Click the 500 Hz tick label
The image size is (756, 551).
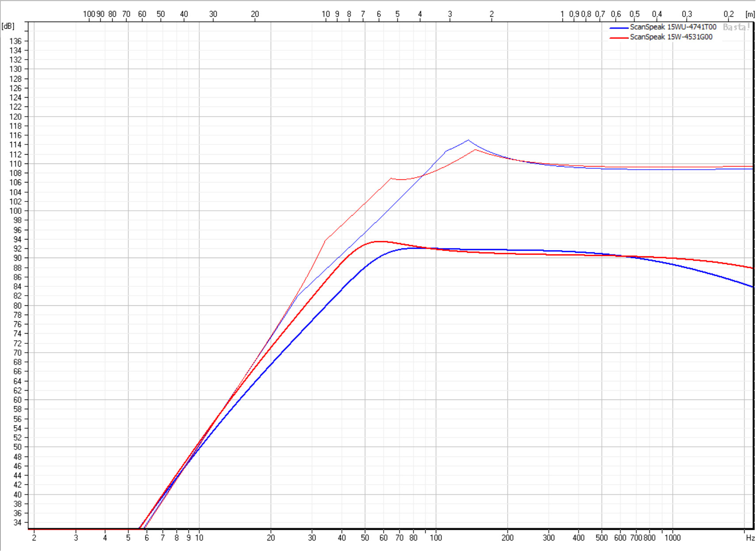(x=601, y=538)
